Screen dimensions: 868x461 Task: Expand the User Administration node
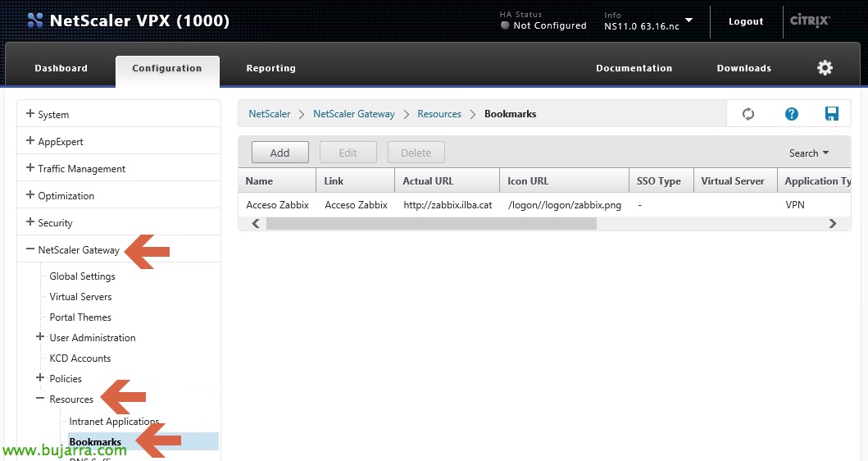[x=40, y=337]
